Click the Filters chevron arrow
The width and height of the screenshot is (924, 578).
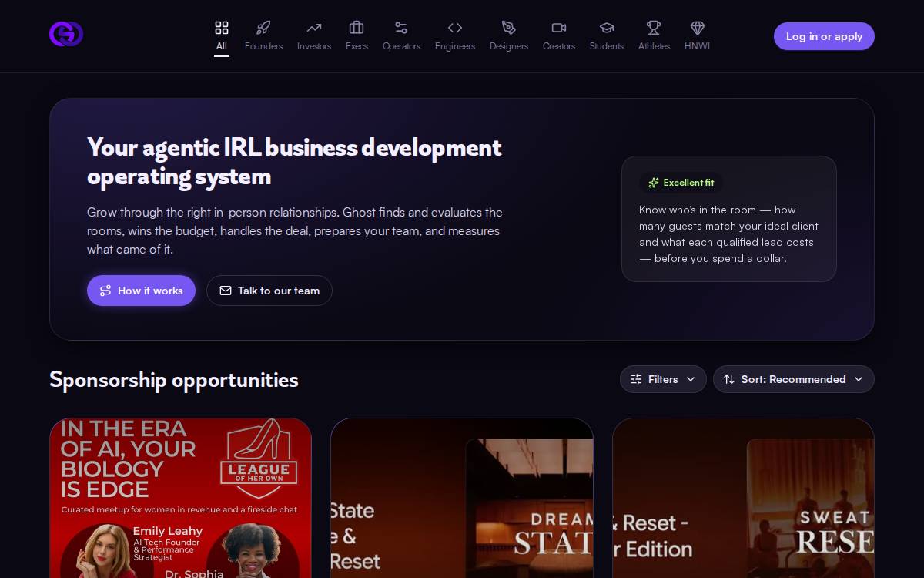(691, 379)
